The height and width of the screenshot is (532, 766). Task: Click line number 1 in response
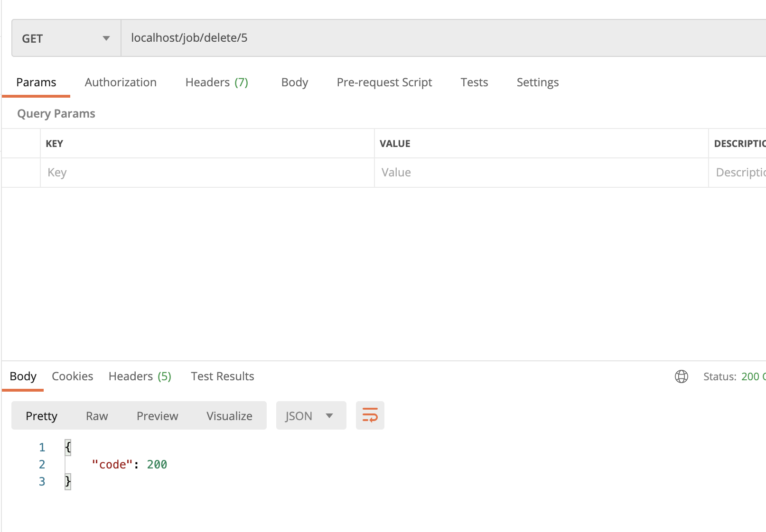click(x=42, y=448)
